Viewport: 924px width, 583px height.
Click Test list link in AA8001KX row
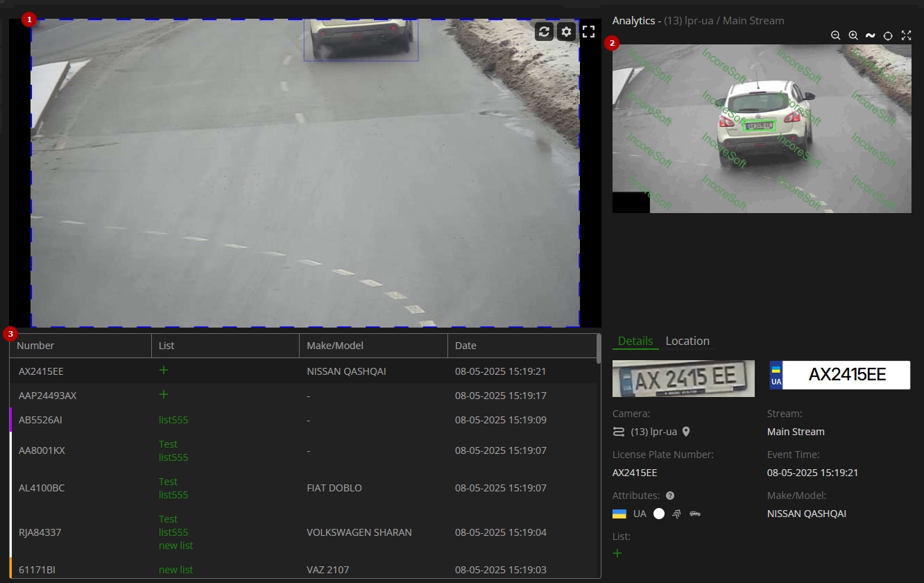click(168, 444)
